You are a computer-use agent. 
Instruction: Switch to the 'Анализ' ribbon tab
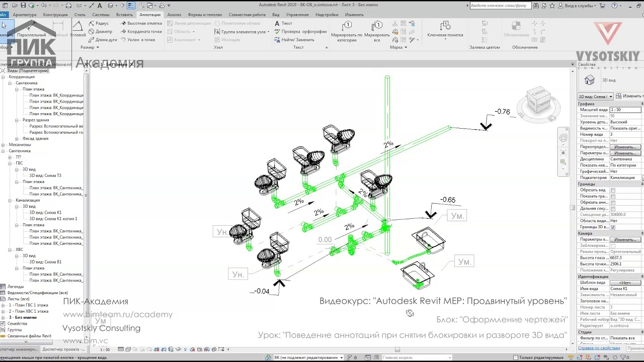(x=174, y=15)
